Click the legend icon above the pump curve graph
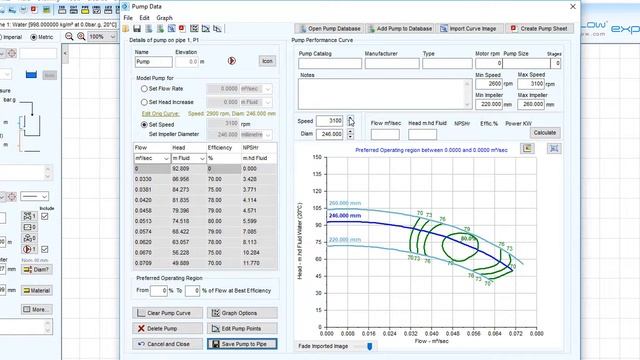Viewport: 640px width, 360px height. click(527, 148)
